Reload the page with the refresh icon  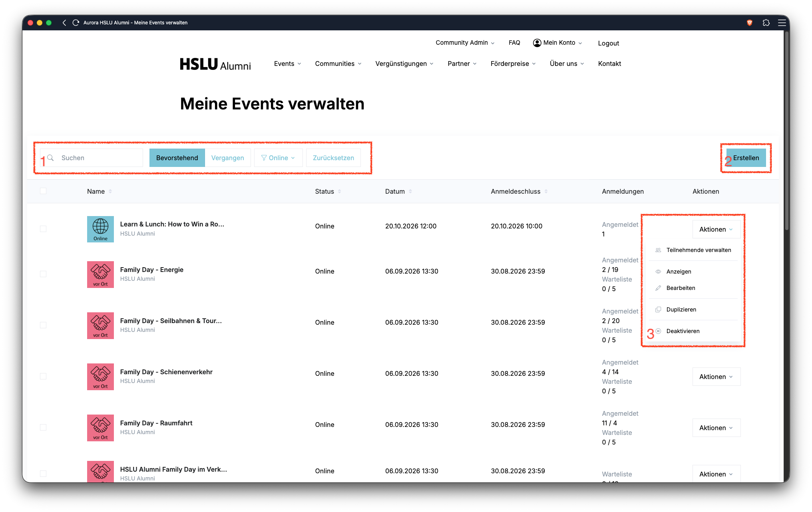pyautogui.click(x=76, y=23)
